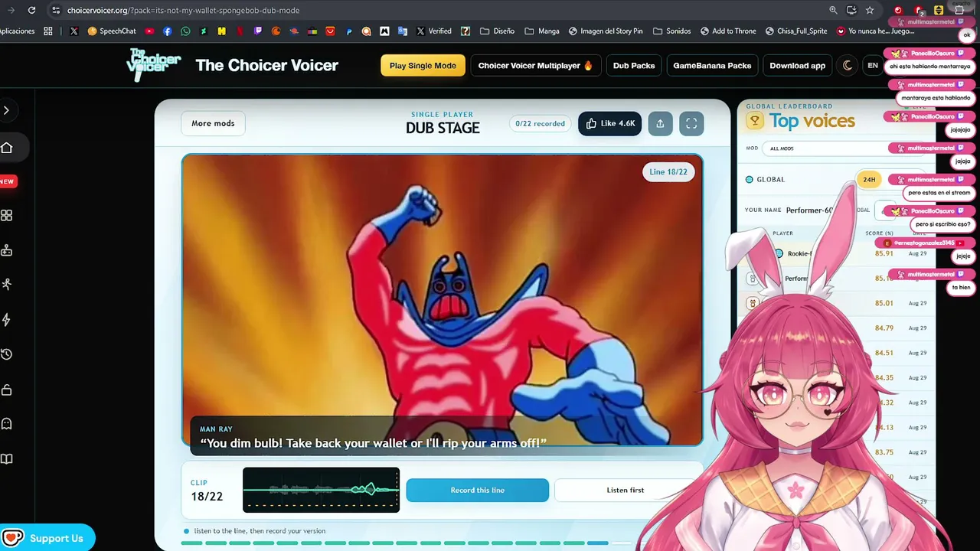Reload the page in the browser
The image size is (980, 551).
[31, 11]
